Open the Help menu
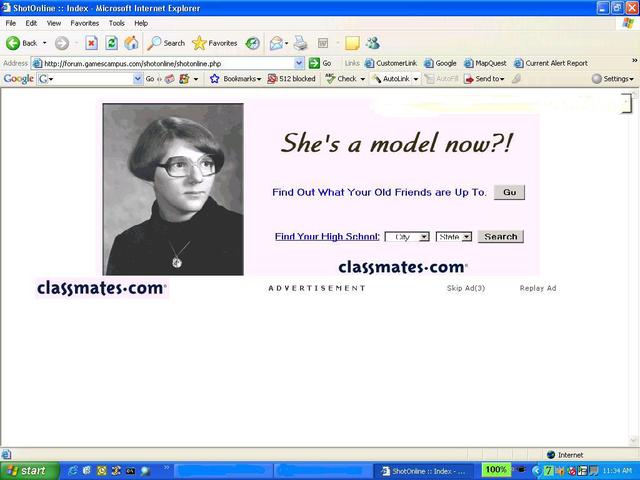 point(141,23)
